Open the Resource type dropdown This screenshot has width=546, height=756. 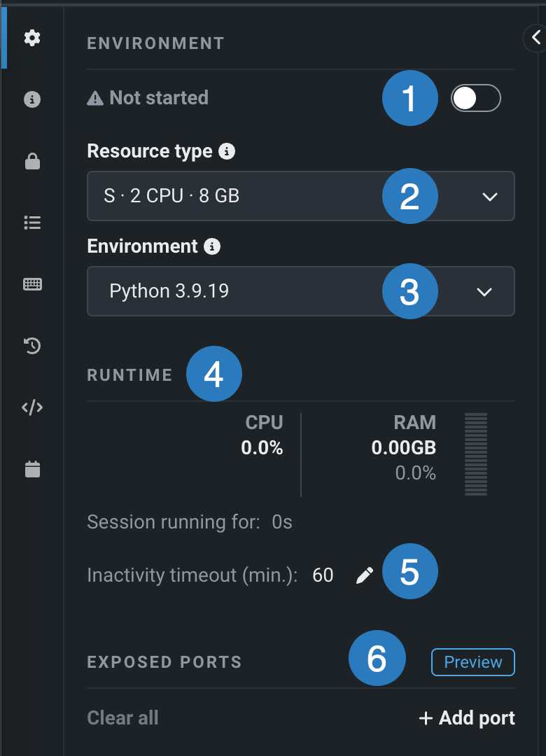pos(300,196)
